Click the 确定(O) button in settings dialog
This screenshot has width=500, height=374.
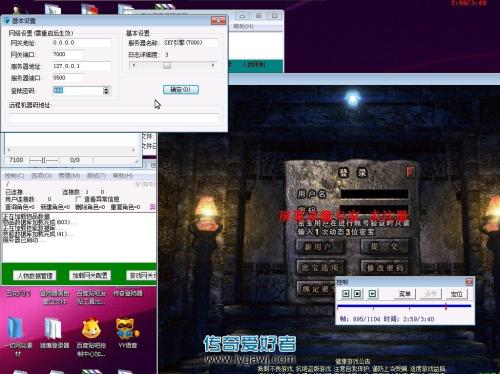[181, 89]
